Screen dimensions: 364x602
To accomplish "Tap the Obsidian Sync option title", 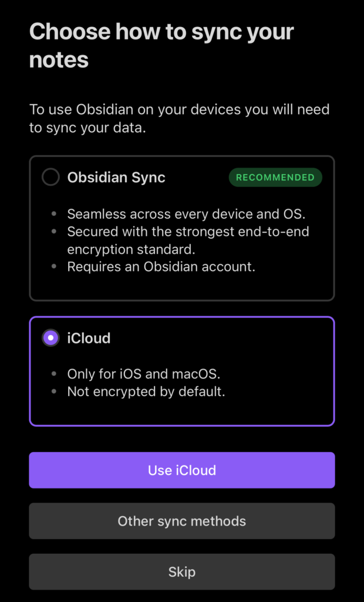I will (x=116, y=177).
